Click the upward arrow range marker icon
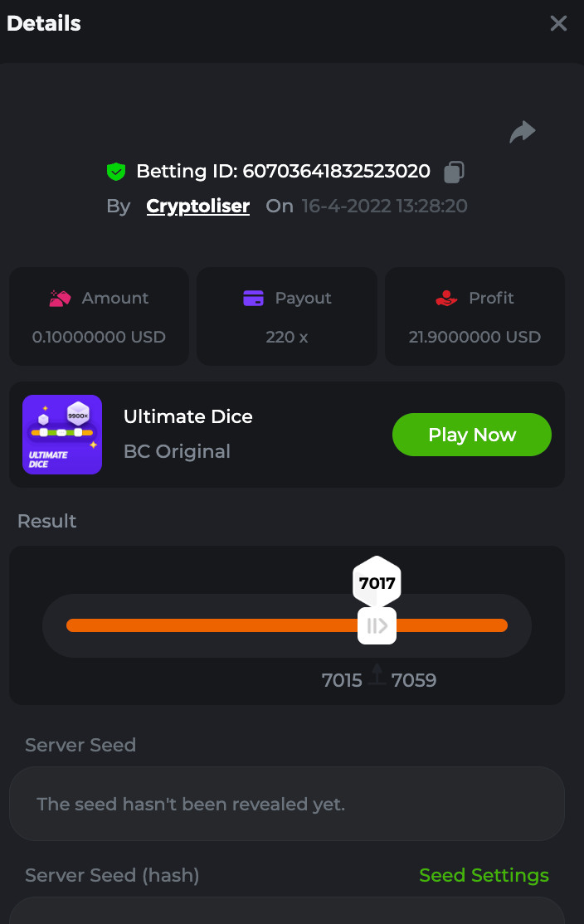The height and width of the screenshot is (924, 584). (377, 674)
